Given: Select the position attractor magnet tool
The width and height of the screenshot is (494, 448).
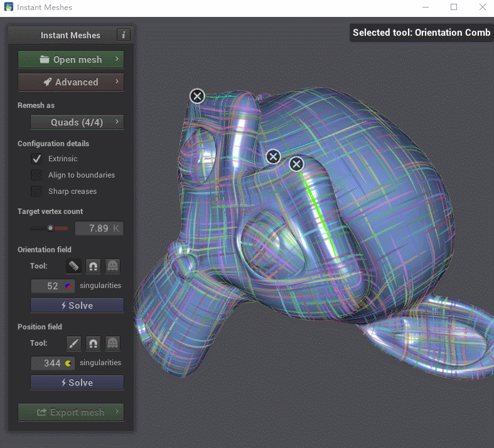Looking at the screenshot, I should (94, 343).
